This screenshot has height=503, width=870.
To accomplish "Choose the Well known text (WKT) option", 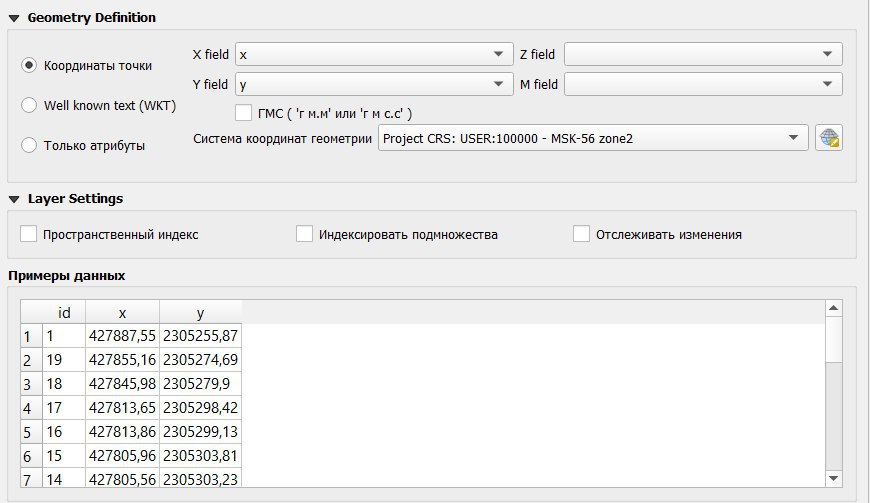I will [29, 105].
